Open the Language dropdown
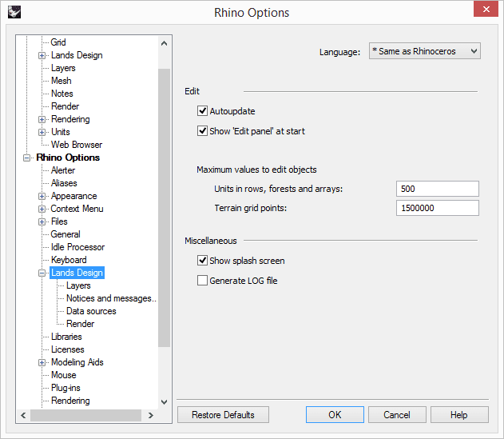Viewport: 504px width, 439px height. (424, 51)
